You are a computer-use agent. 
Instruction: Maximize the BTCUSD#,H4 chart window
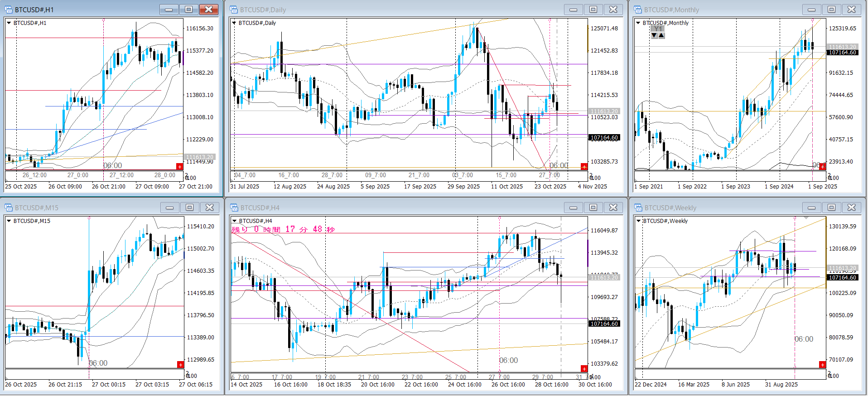[593, 208]
